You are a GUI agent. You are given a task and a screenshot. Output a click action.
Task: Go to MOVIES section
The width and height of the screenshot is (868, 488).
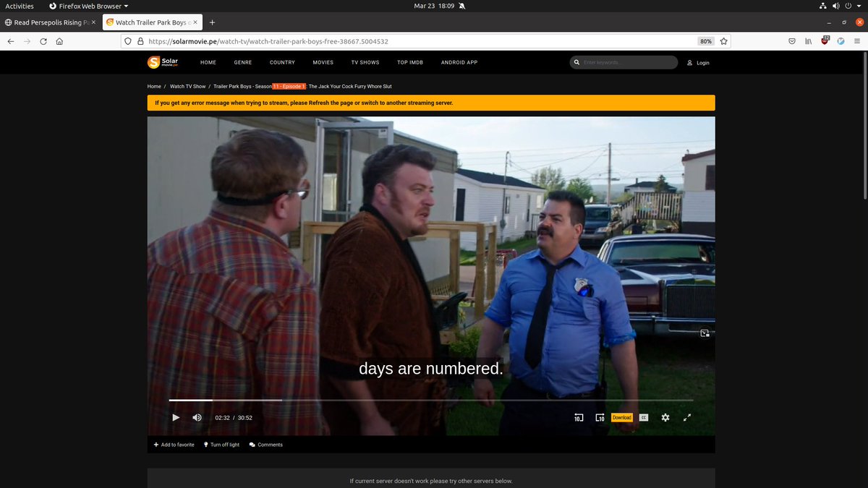point(323,63)
